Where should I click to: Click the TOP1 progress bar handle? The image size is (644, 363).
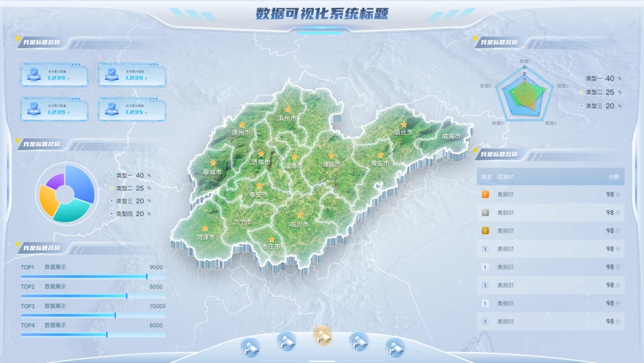tap(147, 277)
